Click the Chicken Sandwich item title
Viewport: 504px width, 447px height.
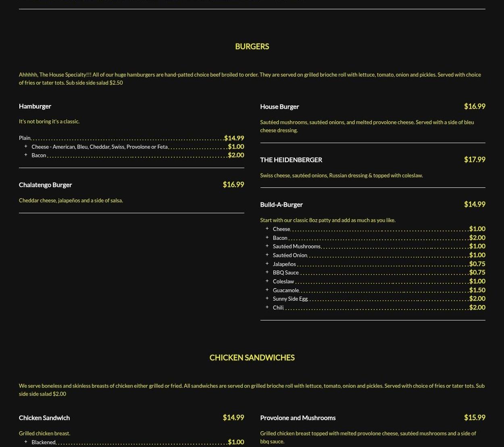(x=44, y=418)
